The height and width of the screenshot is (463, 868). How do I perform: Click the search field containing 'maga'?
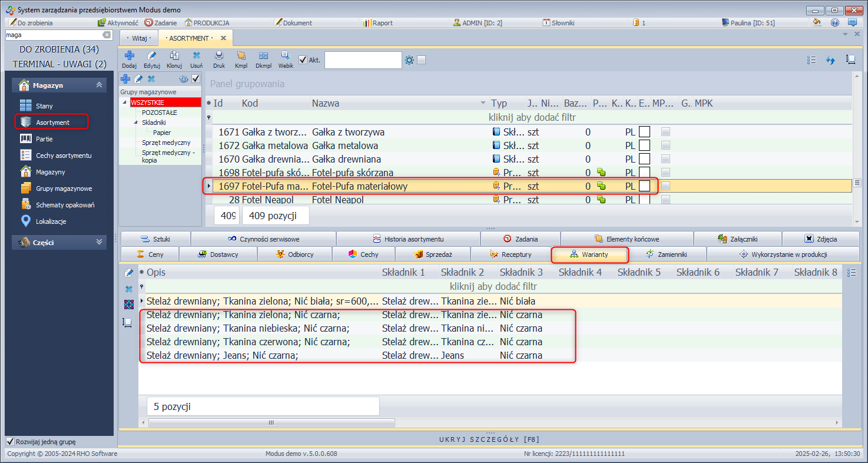tap(53, 35)
